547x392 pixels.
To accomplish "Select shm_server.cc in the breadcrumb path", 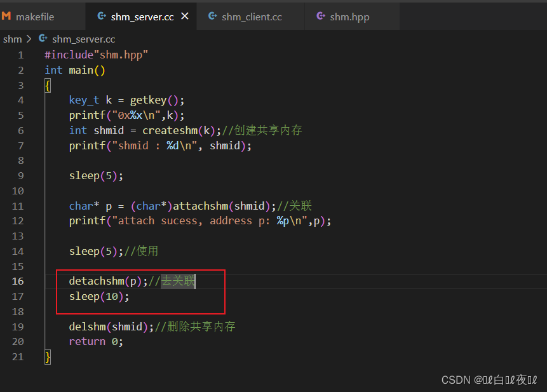I will pyautogui.click(x=83, y=39).
